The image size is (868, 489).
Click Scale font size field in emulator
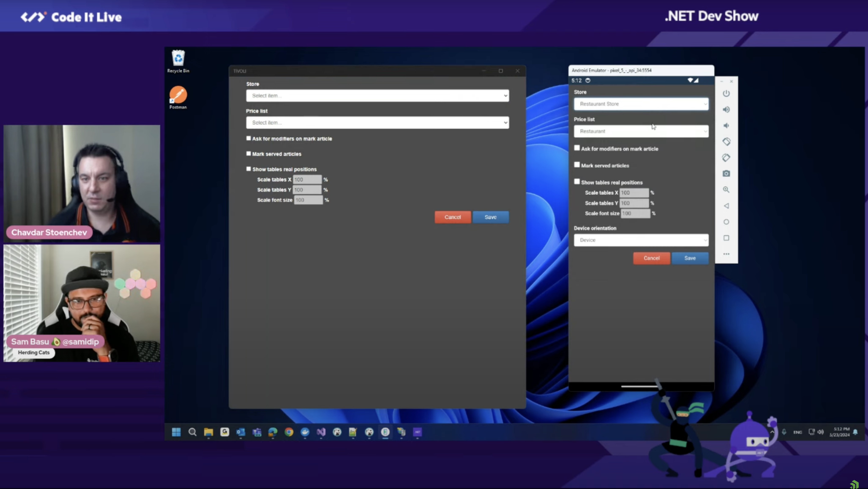tap(636, 213)
